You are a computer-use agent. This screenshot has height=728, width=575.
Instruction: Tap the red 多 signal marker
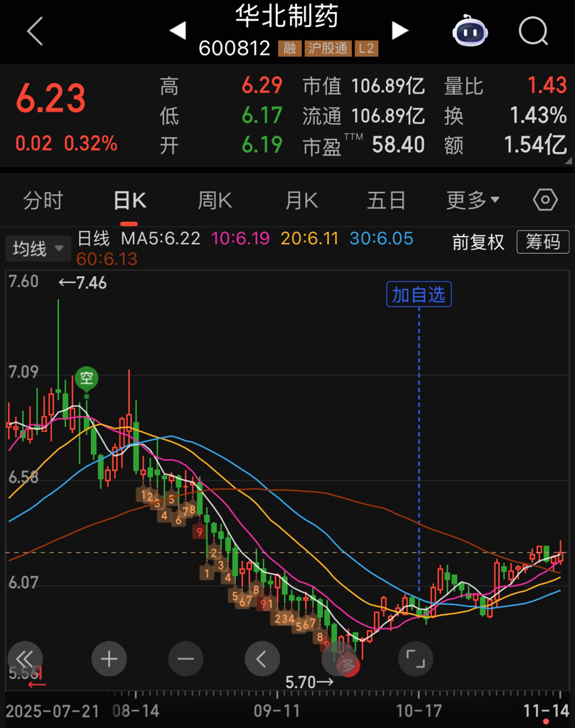(x=348, y=665)
